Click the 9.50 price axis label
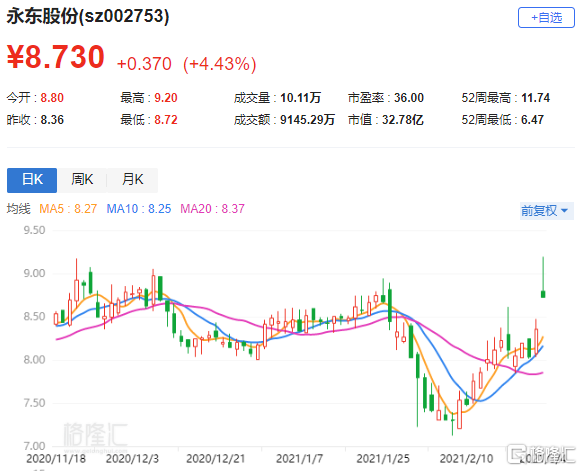Screen dimensions: 582x471 34,230
